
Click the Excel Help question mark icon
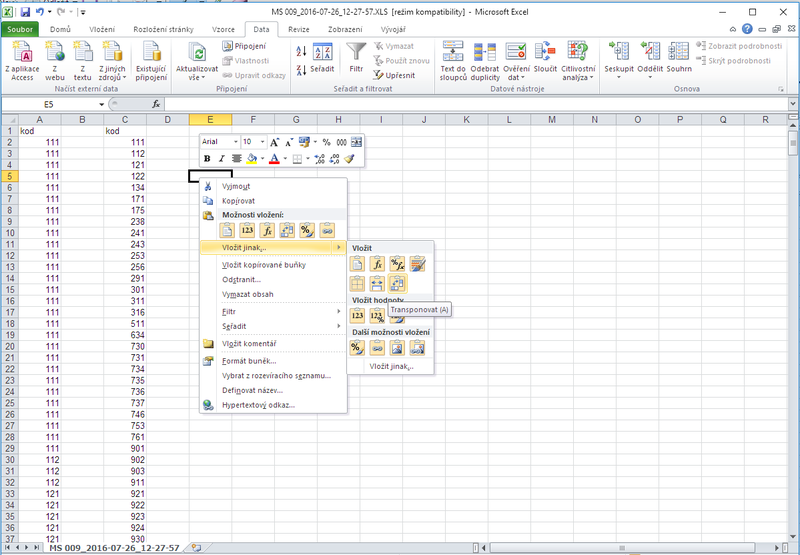(x=747, y=29)
